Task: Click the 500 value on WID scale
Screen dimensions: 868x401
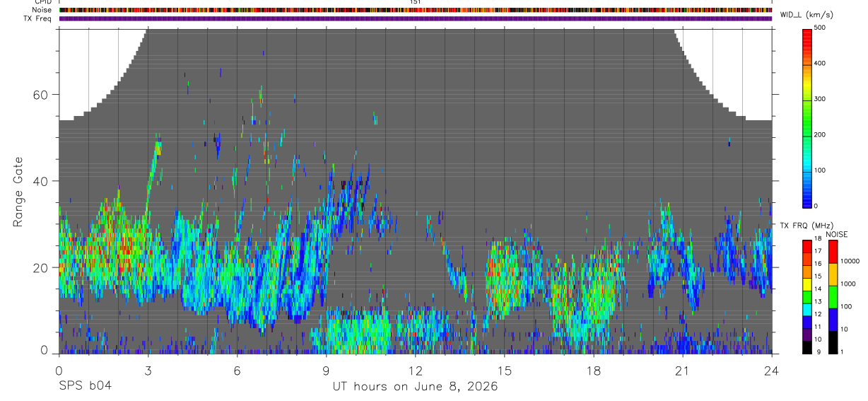Action: click(820, 27)
